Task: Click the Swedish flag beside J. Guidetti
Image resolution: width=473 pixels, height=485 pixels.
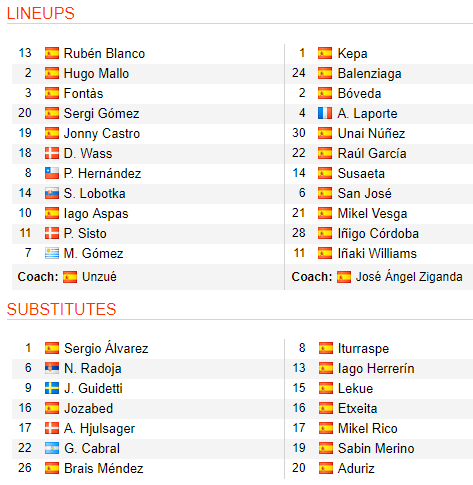Action: 52,388
